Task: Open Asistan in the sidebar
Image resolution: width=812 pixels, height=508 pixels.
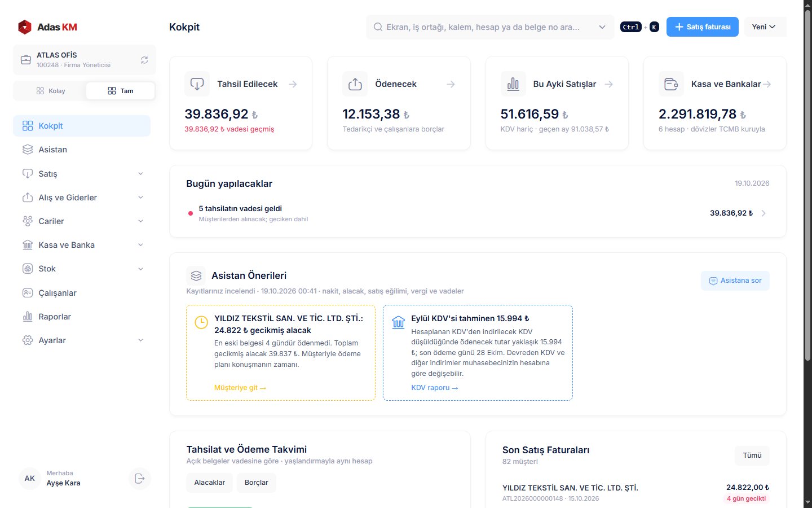Action: coord(82,150)
